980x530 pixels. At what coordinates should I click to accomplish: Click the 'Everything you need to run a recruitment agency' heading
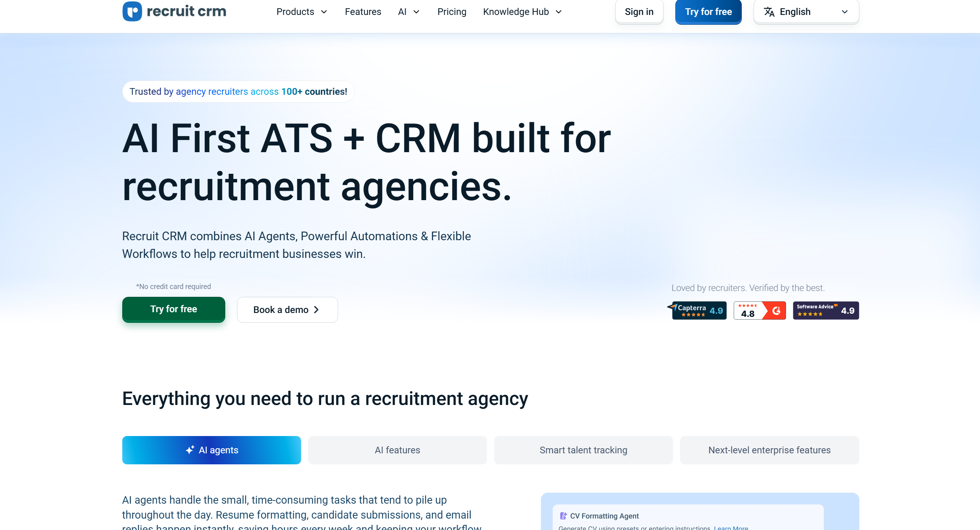tap(325, 399)
